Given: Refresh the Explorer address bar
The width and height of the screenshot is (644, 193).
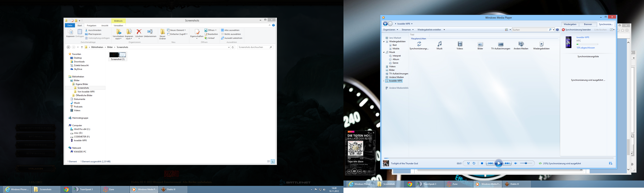Looking at the screenshot, I should click(x=233, y=47).
